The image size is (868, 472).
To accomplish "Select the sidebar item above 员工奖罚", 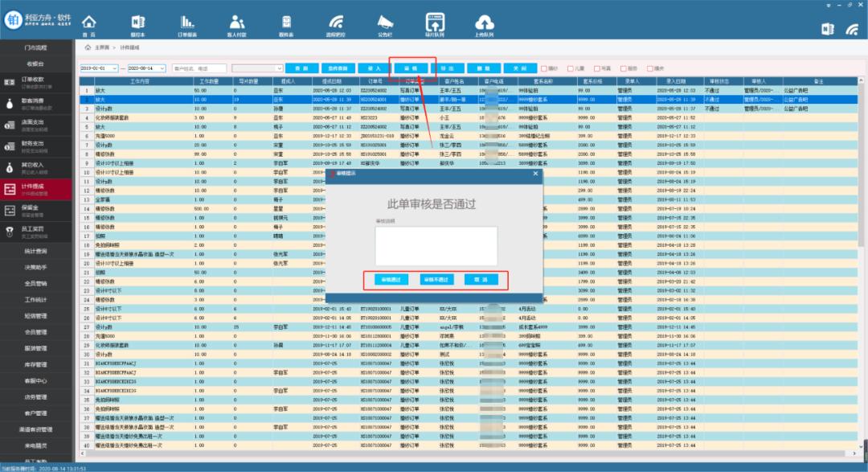I will tap(36, 211).
